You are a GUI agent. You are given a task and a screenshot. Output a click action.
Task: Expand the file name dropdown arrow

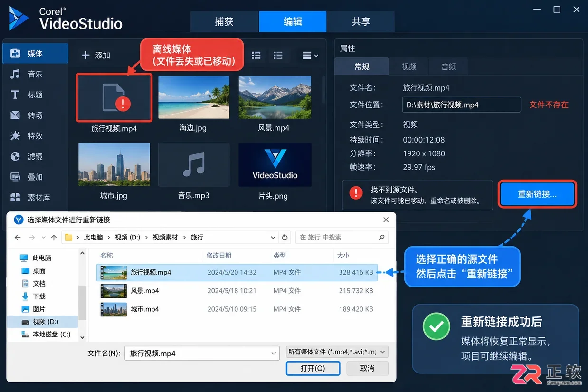[274, 354]
